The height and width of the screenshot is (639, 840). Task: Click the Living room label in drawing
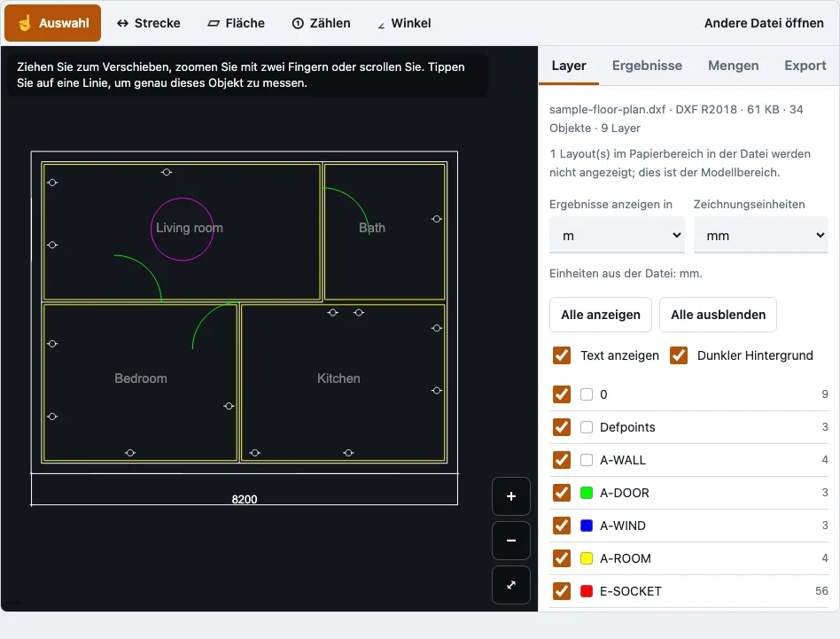coord(189,228)
